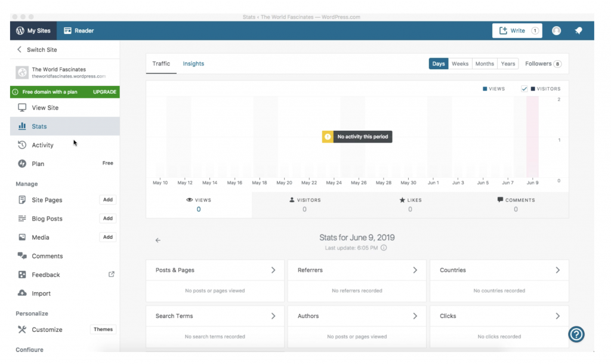Click the Add button next to Blog Posts

point(108,218)
